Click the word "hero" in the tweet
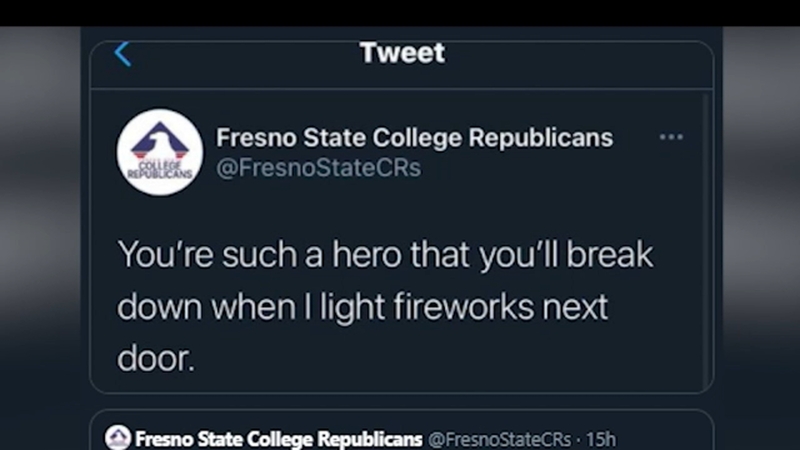The width and height of the screenshot is (800, 450). 366,254
